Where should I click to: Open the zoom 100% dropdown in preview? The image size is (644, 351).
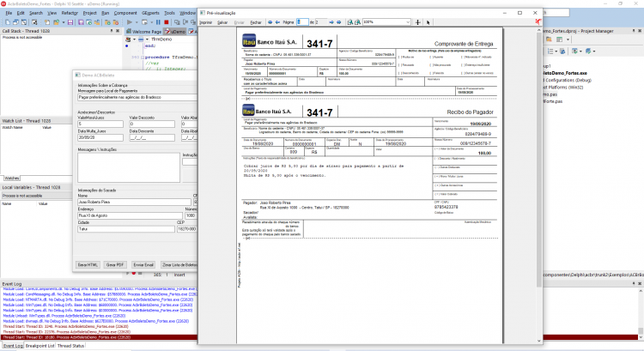coord(408,22)
